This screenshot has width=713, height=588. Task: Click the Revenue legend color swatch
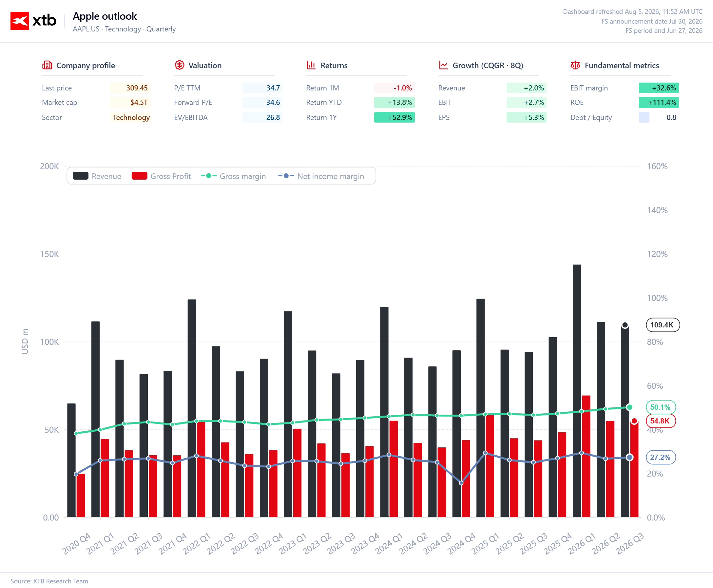point(81,176)
